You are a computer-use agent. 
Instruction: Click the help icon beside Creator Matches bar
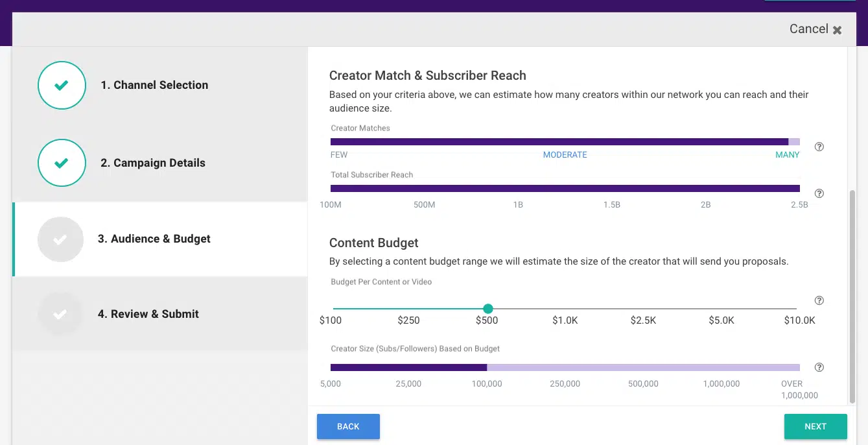pyautogui.click(x=819, y=147)
